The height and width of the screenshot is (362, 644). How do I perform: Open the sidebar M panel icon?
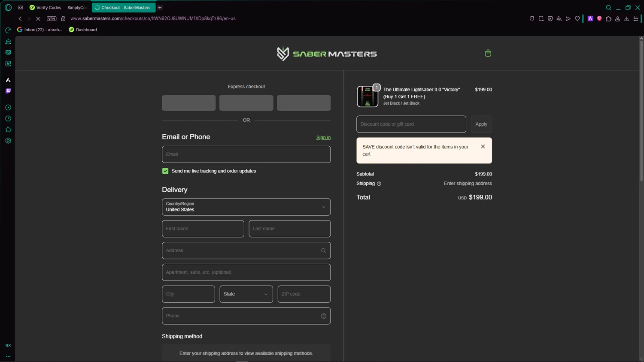8,63
